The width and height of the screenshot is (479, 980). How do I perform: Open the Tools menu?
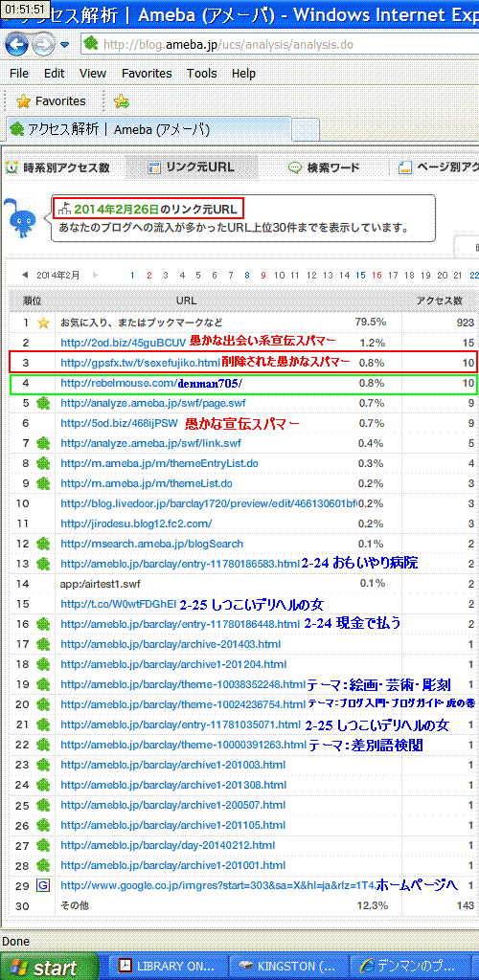point(201,74)
